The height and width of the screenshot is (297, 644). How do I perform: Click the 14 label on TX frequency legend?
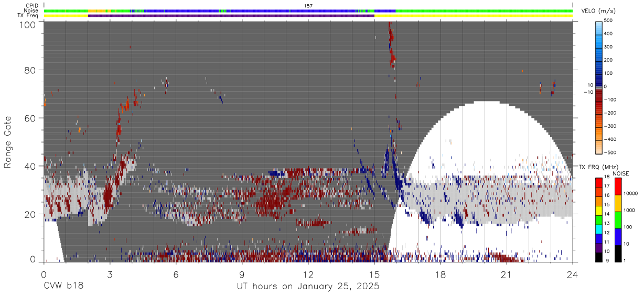pyautogui.click(x=607, y=215)
